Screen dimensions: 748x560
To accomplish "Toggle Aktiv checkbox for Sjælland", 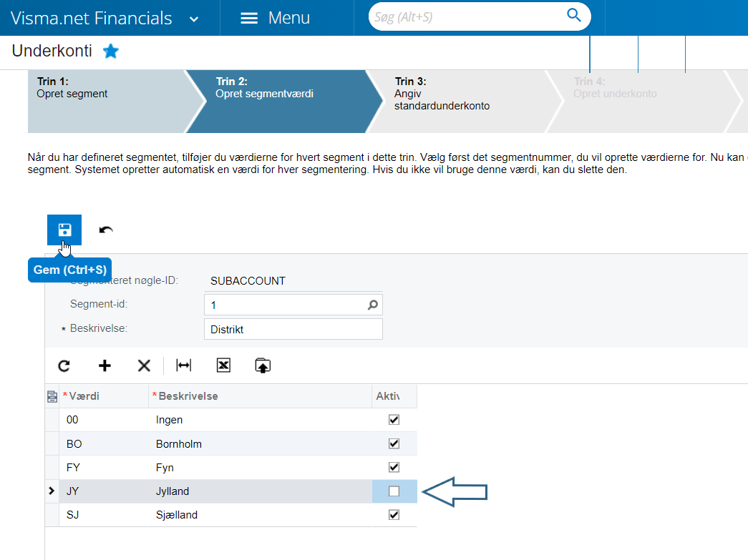I will pyautogui.click(x=394, y=515).
